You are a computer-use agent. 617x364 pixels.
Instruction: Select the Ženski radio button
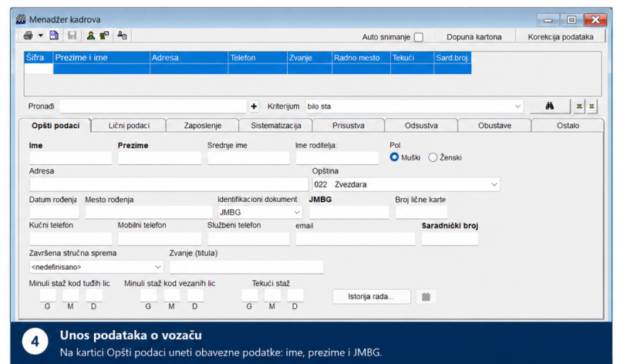(433, 157)
